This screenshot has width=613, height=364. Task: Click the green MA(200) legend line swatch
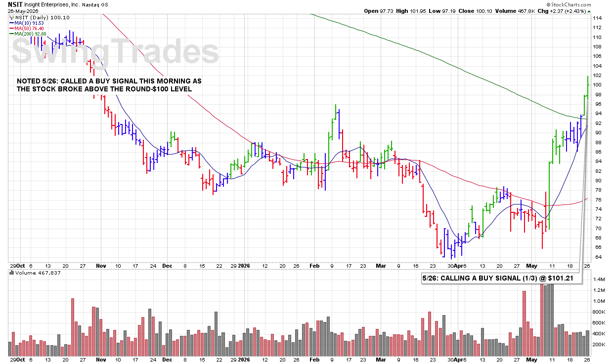point(11,34)
